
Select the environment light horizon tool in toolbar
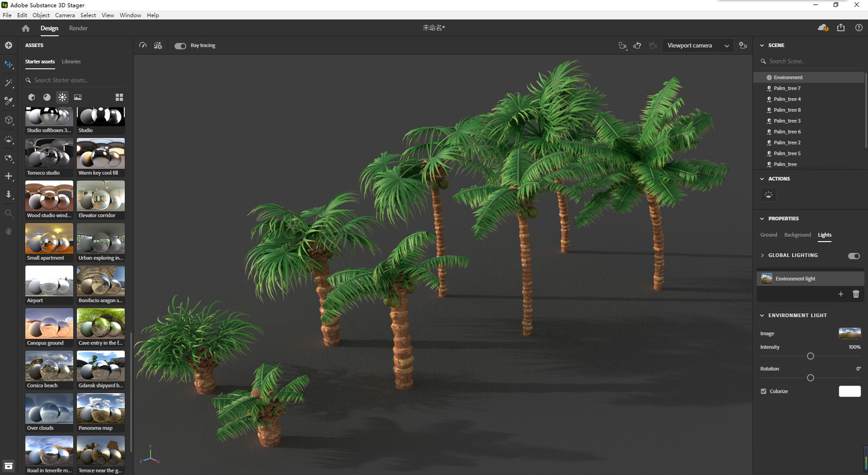pos(9,140)
